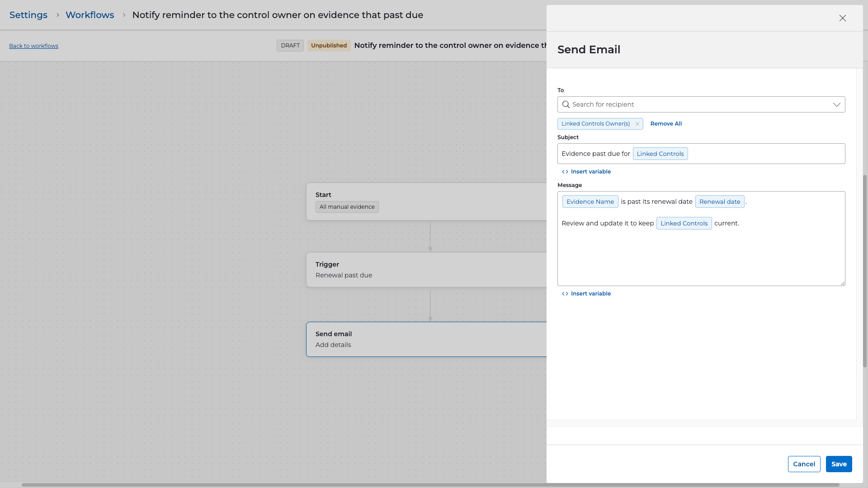Click Linked Controls chip in message body

point(684,223)
